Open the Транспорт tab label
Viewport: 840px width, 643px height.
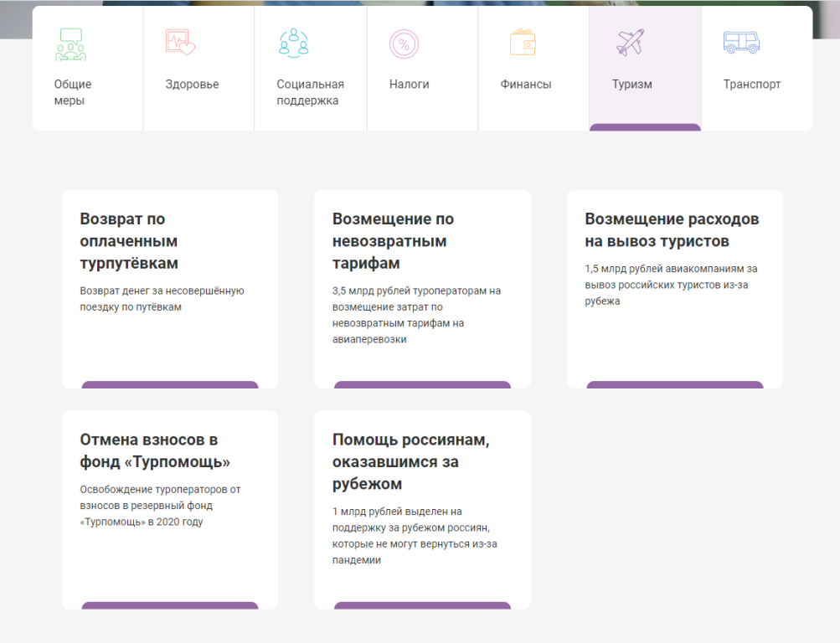click(x=751, y=84)
